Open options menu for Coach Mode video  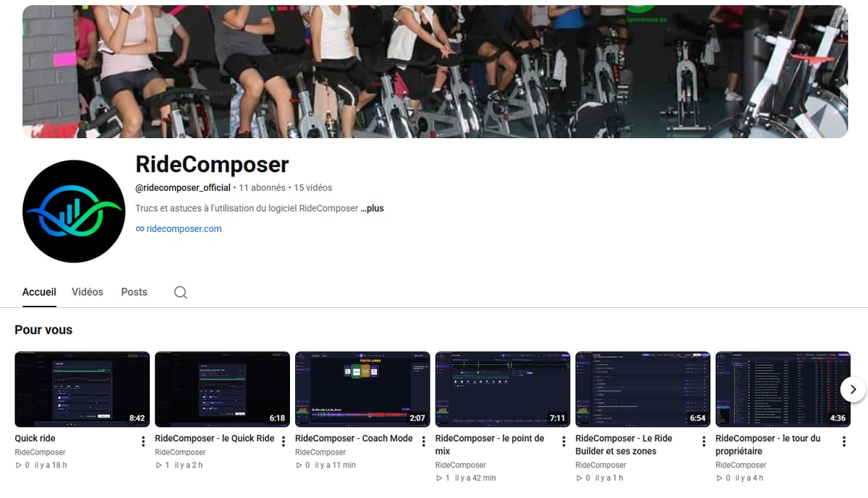(x=424, y=441)
